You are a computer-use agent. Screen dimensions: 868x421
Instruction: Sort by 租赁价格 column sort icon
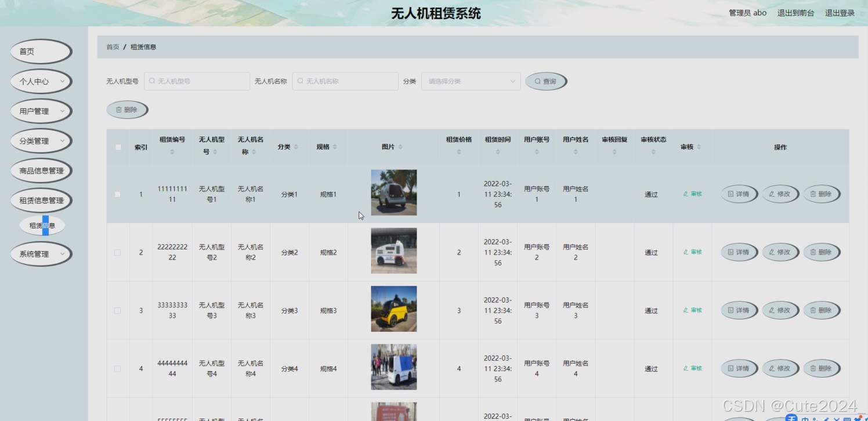(459, 152)
